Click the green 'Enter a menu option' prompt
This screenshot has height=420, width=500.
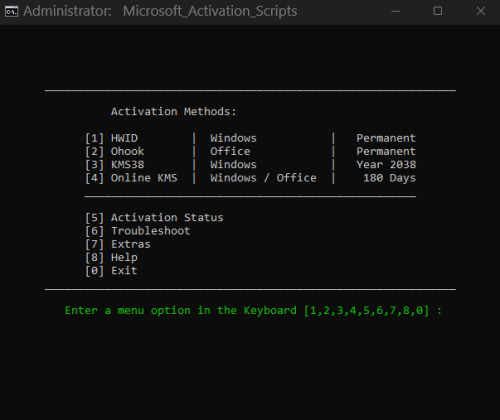tap(253, 311)
